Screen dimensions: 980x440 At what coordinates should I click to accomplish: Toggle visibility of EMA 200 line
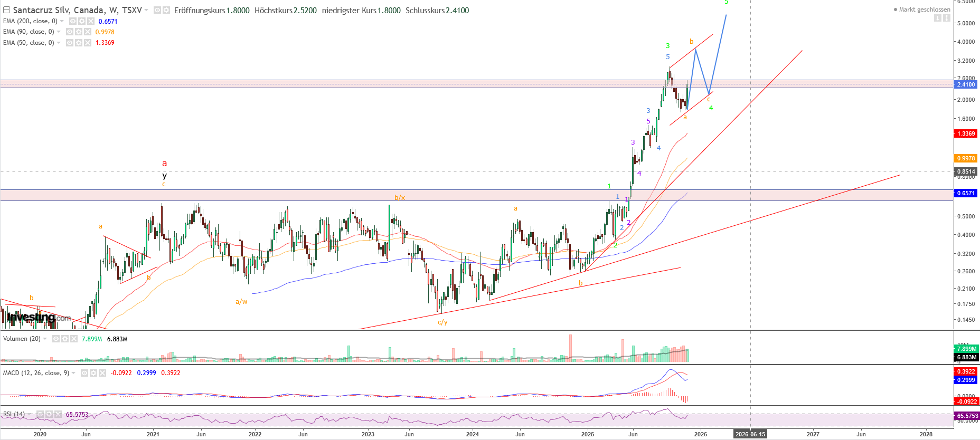[x=73, y=21]
